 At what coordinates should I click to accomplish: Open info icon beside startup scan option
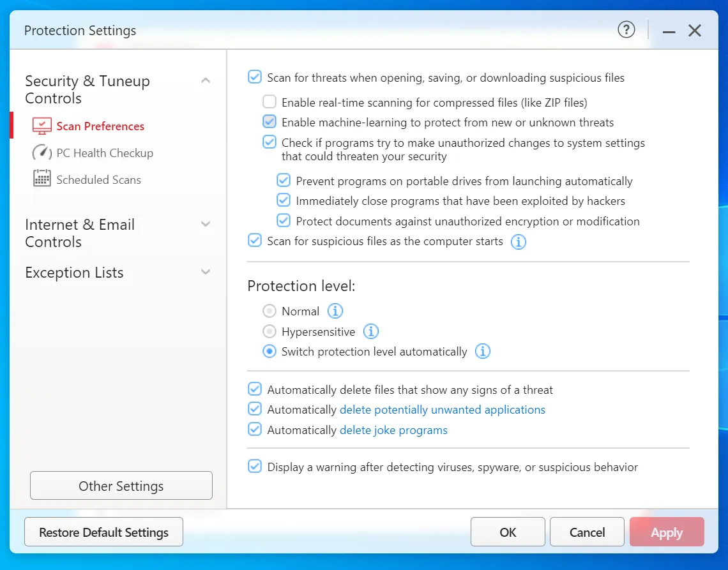519,242
